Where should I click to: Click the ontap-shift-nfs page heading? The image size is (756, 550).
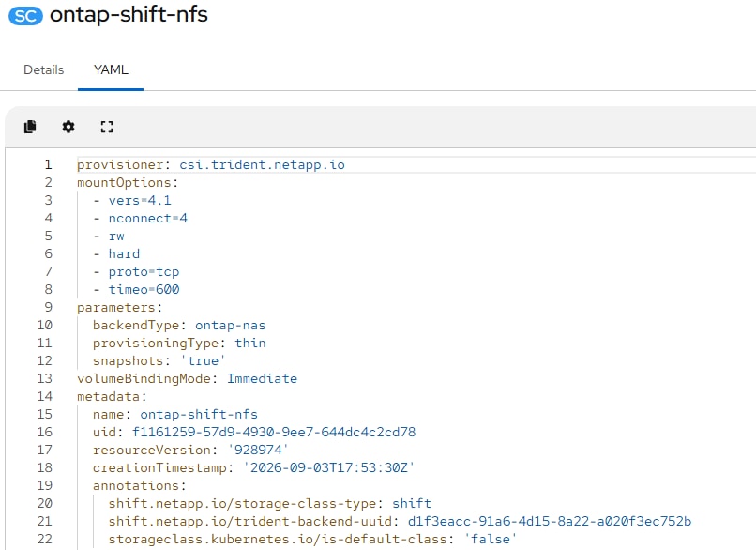pyautogui.click(x=129, y=14)
